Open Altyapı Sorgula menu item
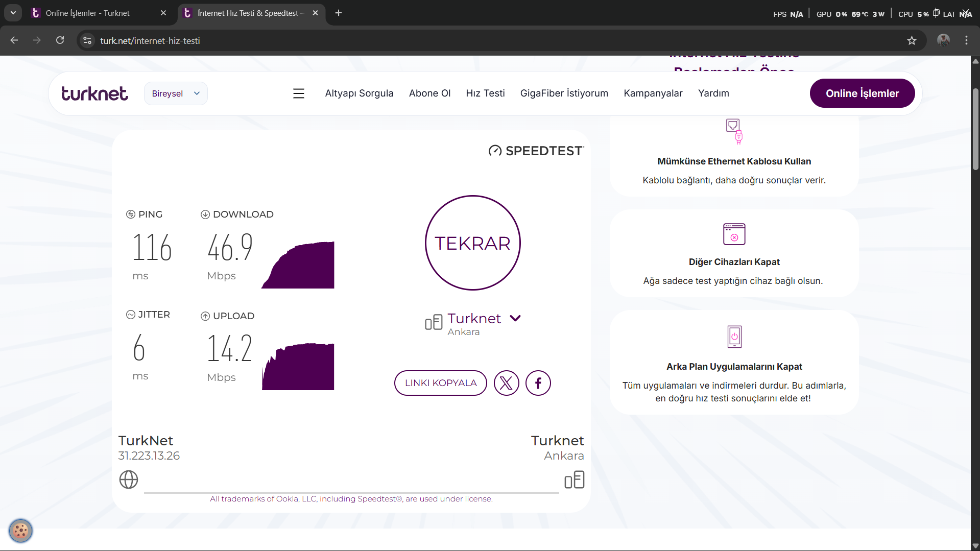 tap(359, 93)
